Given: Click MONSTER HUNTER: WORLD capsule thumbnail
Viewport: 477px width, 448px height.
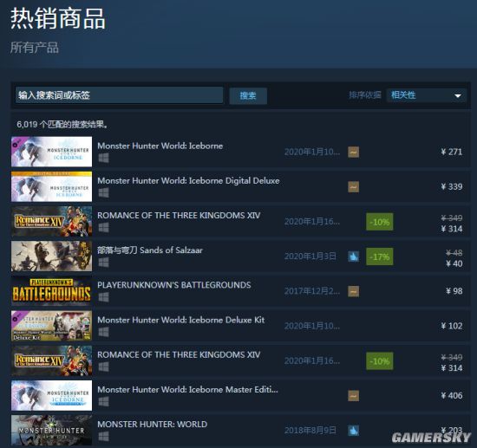Looking at the screenshot, I should click(51, 430).
